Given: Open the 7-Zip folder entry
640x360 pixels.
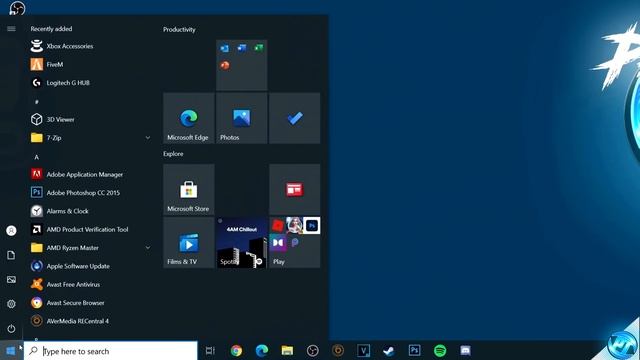Looking at the screenshot, I should tap(90, 138).
